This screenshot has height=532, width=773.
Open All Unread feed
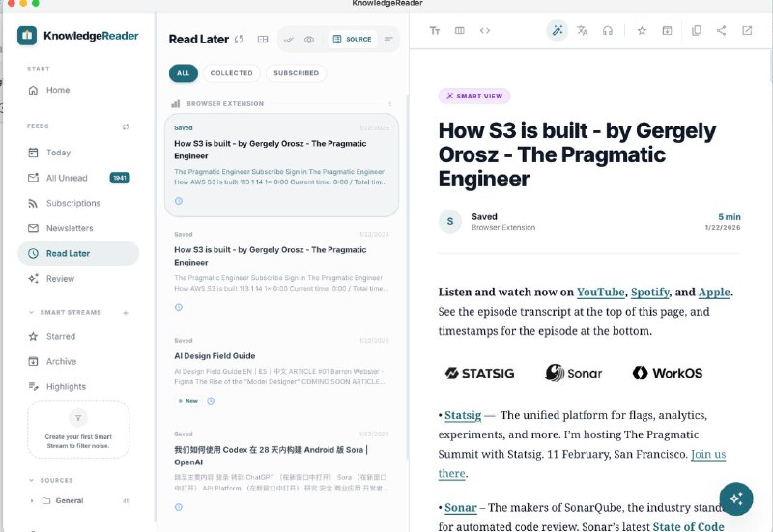point(78,178)
